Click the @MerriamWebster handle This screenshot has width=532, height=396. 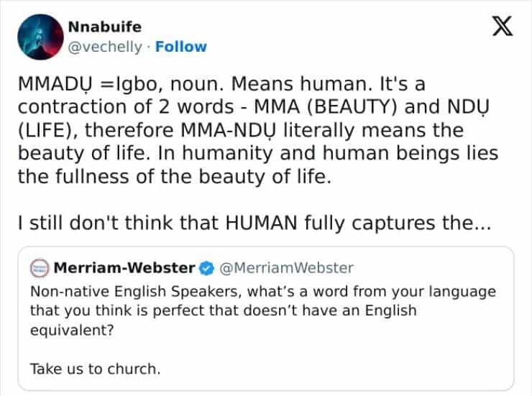[285, 268]
